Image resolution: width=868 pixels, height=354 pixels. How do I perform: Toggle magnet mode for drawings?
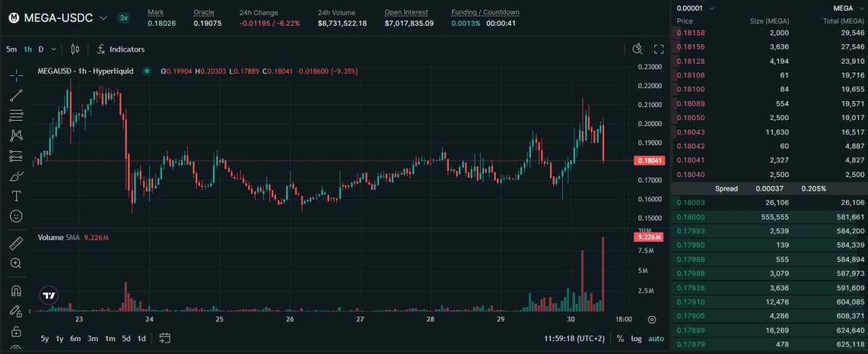[16, 290]
